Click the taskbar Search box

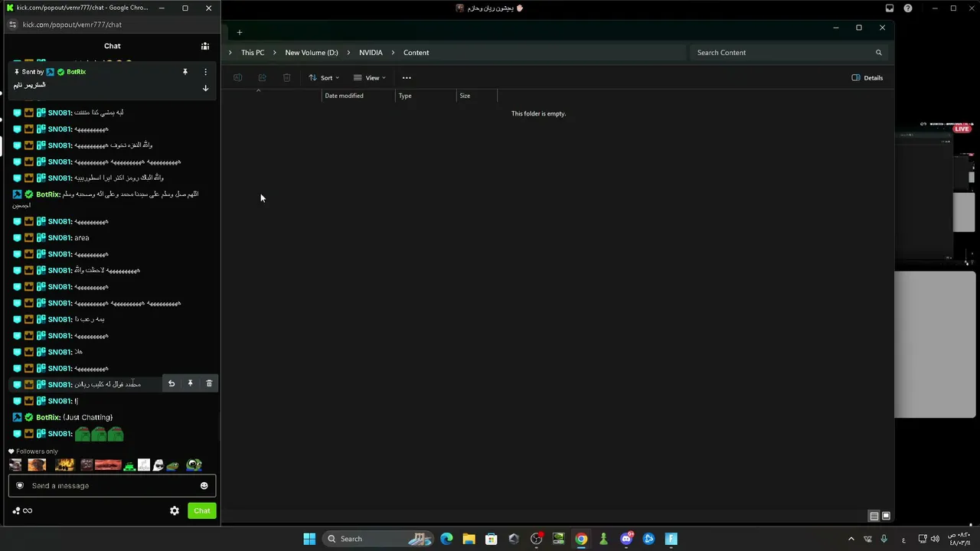378,539
